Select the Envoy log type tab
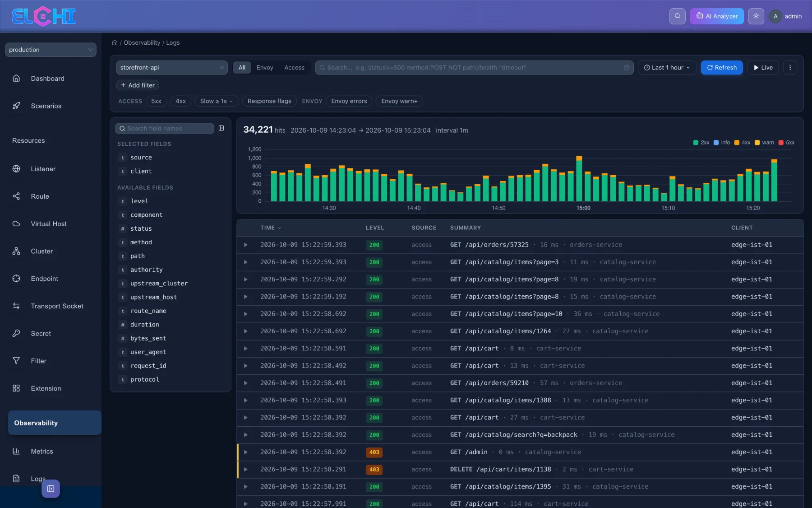The image size is (812, 508). [x=265, y=68]
